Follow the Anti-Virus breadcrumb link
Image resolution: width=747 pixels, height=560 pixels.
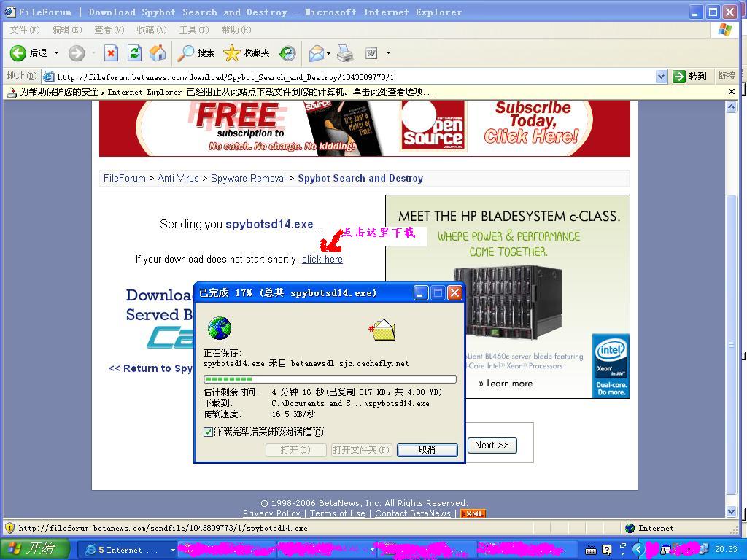(178, 178)
